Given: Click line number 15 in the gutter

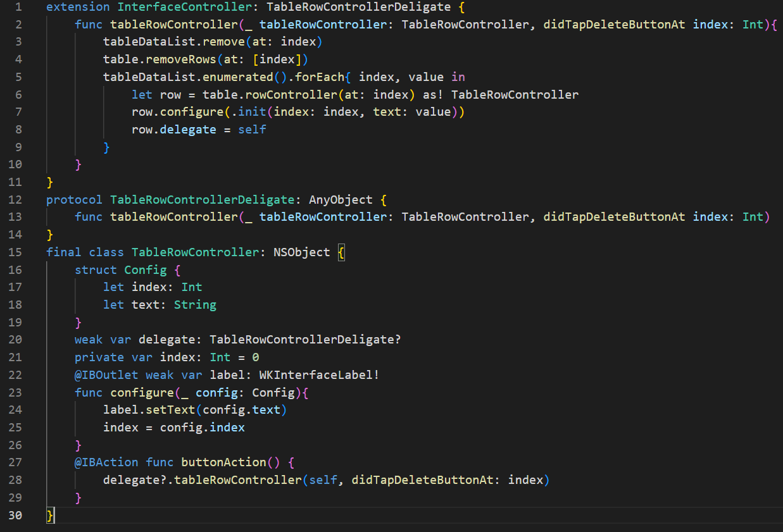Looking at the screenshot, I should pyautogui.click(x=15, y=252).
